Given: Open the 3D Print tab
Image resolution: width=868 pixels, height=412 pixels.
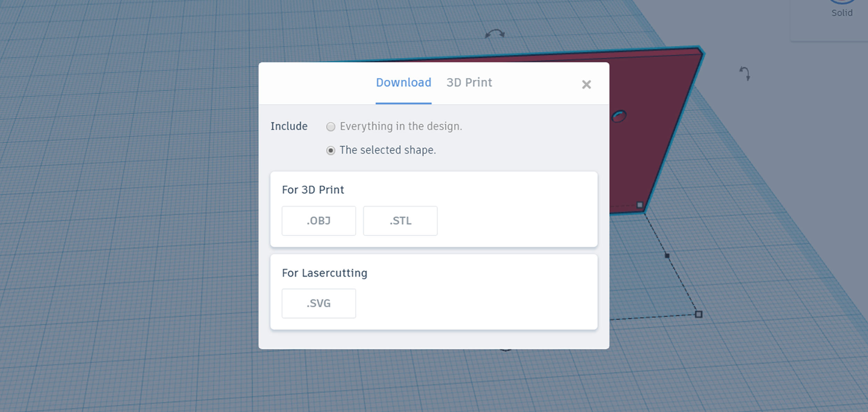Looking at the screenshot, I should [x=469, y=83].
